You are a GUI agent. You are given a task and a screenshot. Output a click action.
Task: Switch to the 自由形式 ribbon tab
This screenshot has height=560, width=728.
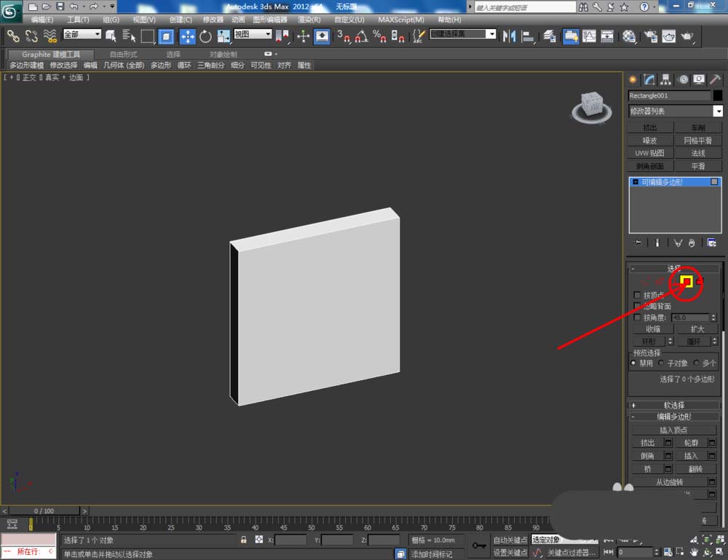[x=123, y=54]
